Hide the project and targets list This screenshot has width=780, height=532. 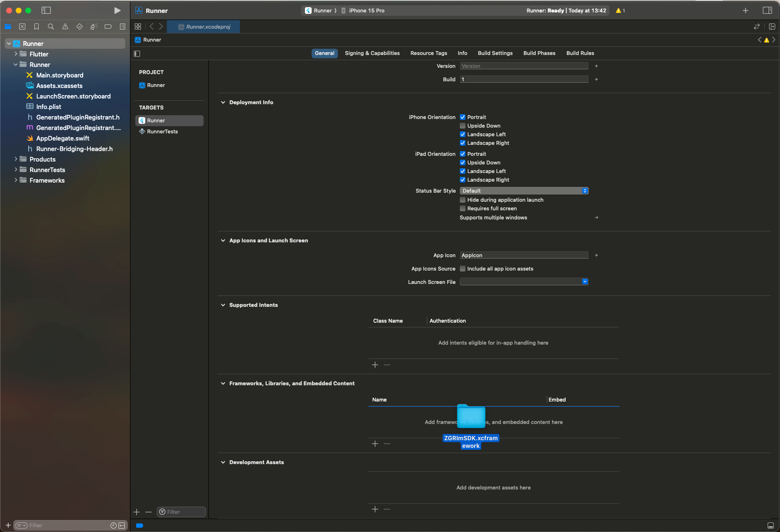point(137,54)
